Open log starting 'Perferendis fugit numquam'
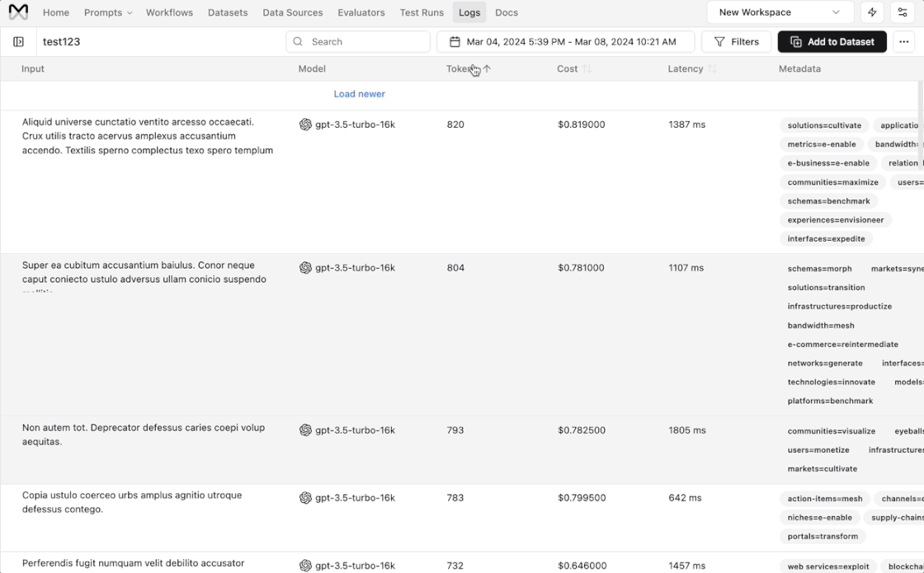 [133, 563]
